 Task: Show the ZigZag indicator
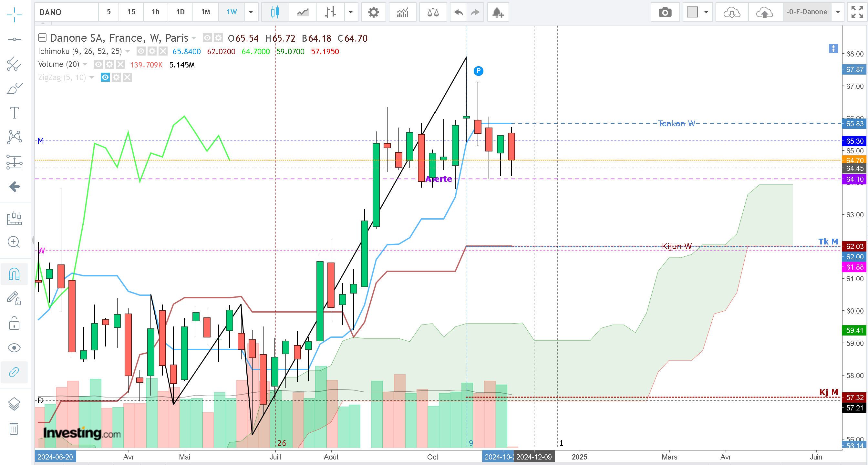pos(105,77)
